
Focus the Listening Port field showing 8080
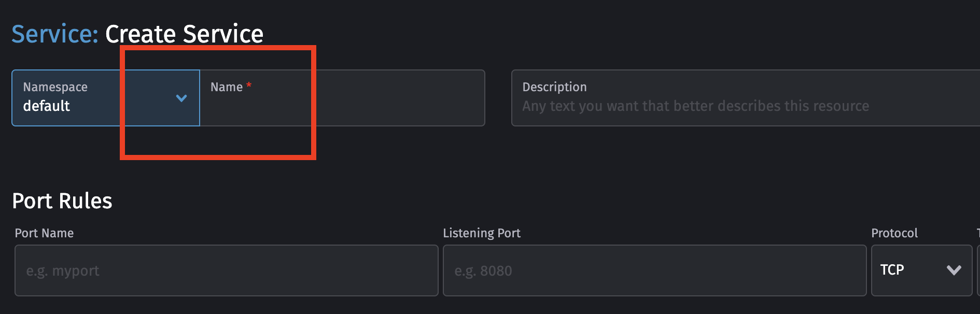[x=653, y=270]
